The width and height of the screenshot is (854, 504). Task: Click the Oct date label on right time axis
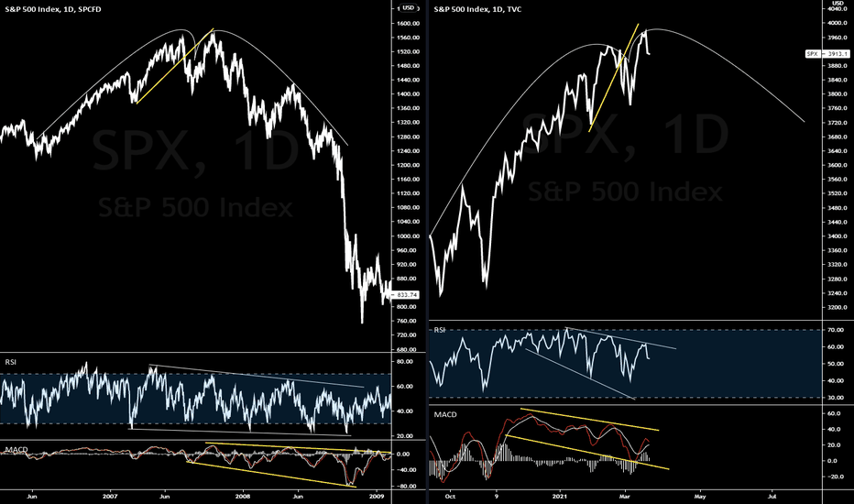450,497
